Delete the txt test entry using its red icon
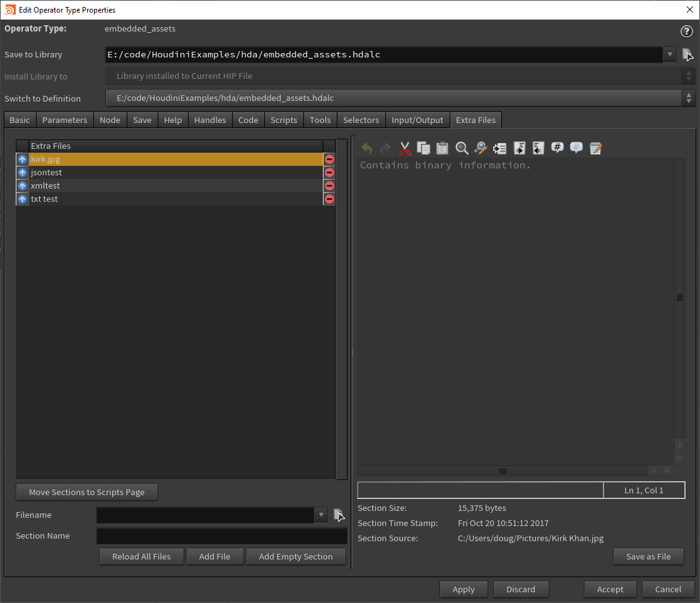Image resolution: width=700 pixels, height=603 pixels. point(329,199)
